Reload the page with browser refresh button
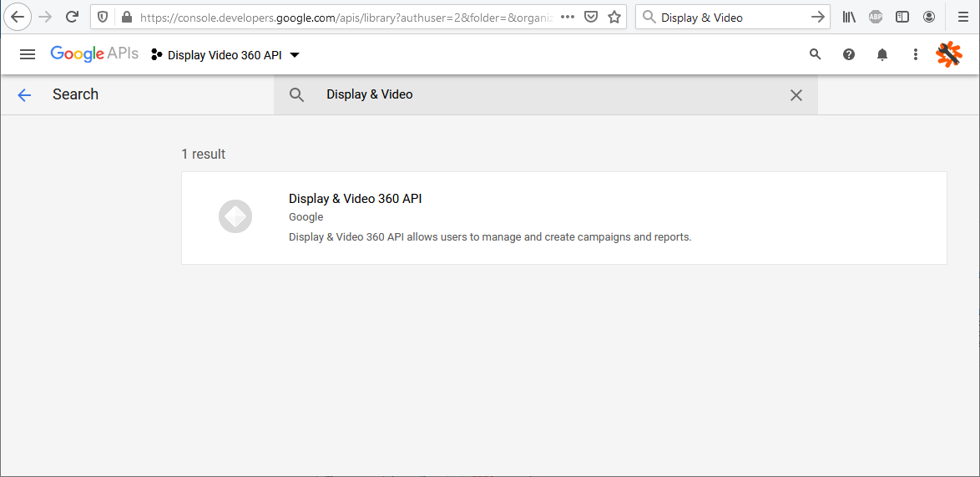The height and width of the screenshot is (477, 980). point(73,17)
